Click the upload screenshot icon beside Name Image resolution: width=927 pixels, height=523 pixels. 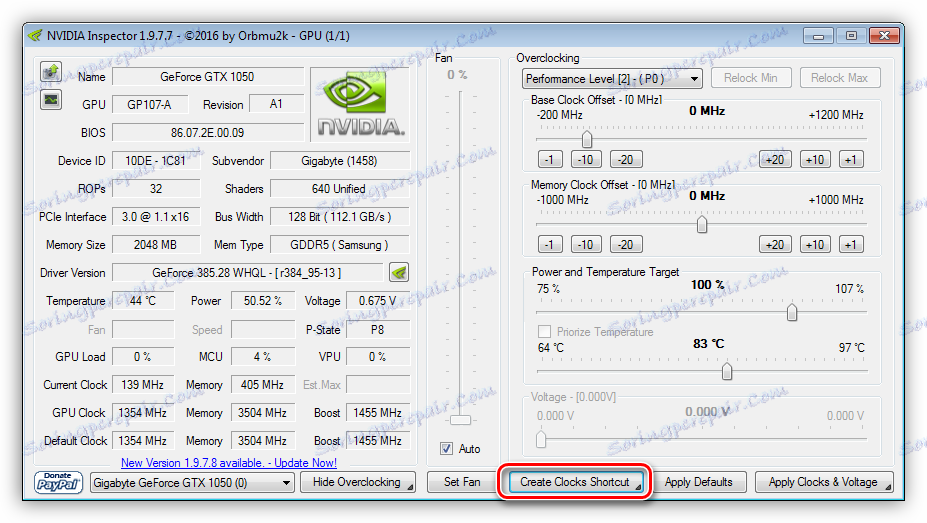point(51,72)
